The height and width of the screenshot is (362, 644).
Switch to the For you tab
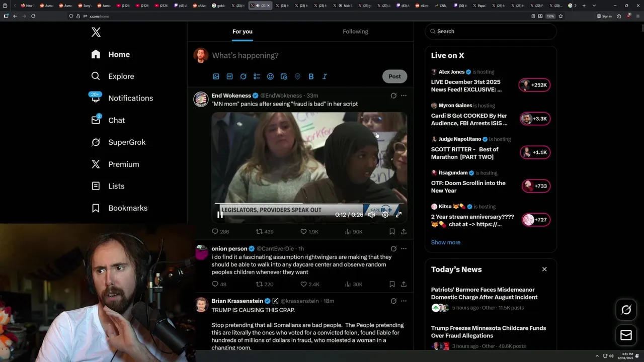(243, 31)
